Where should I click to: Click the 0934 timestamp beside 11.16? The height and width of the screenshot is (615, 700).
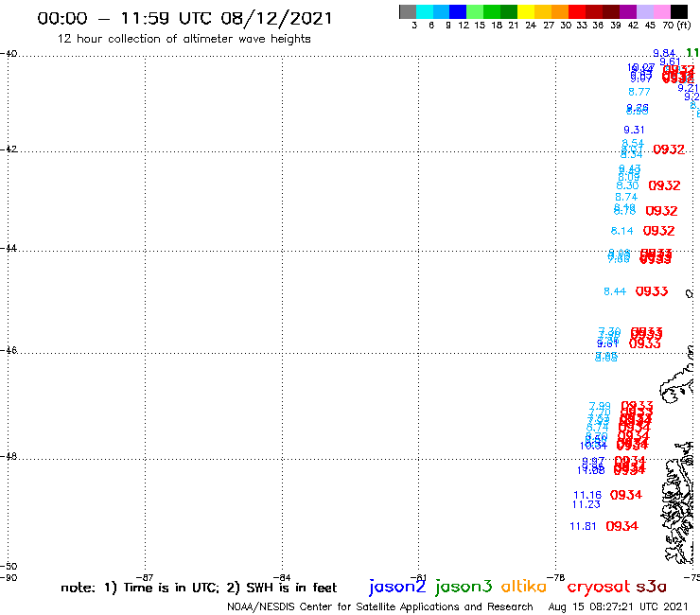tap(626, 495)
